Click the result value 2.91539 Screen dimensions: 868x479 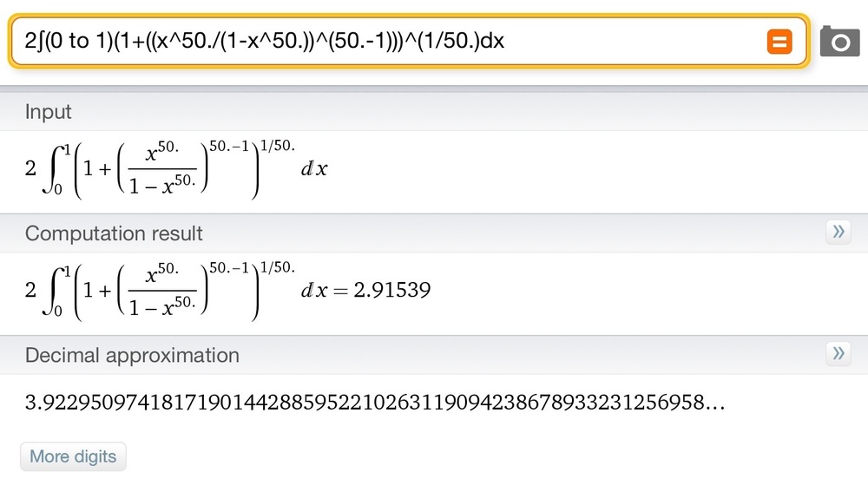[x=391, y=290]
